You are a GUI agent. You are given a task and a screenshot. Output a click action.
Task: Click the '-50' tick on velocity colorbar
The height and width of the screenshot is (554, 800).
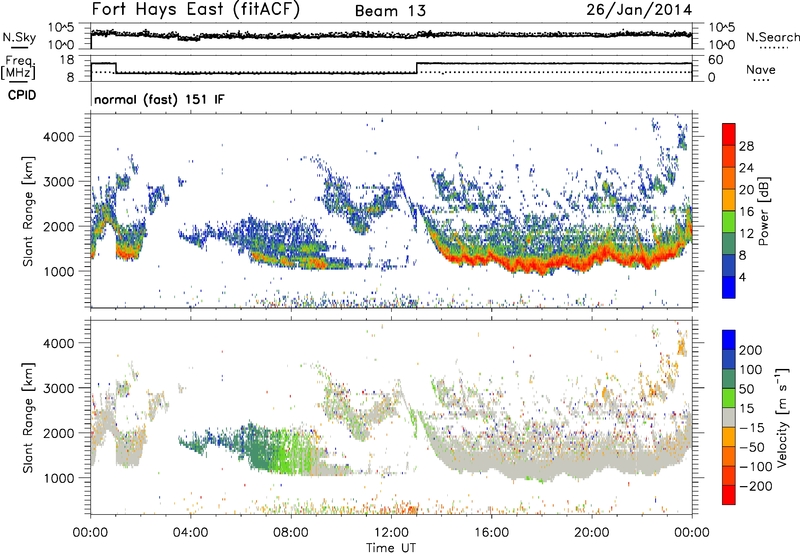tap(752, 447)
